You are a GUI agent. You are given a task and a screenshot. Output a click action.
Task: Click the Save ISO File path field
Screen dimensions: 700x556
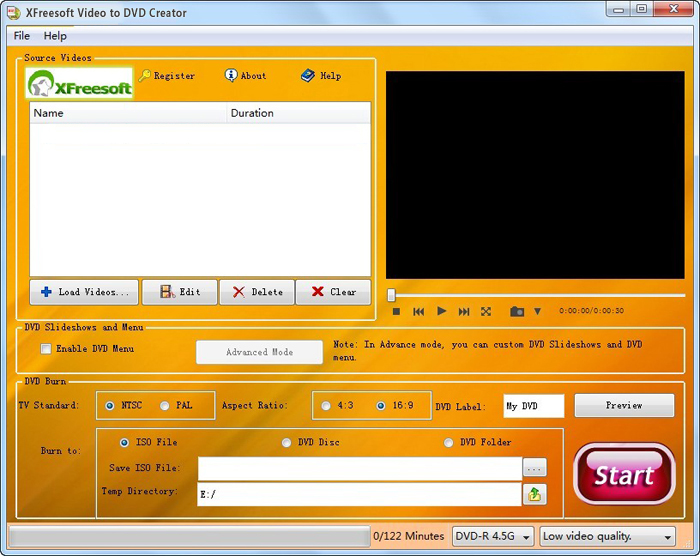(360, 468)
